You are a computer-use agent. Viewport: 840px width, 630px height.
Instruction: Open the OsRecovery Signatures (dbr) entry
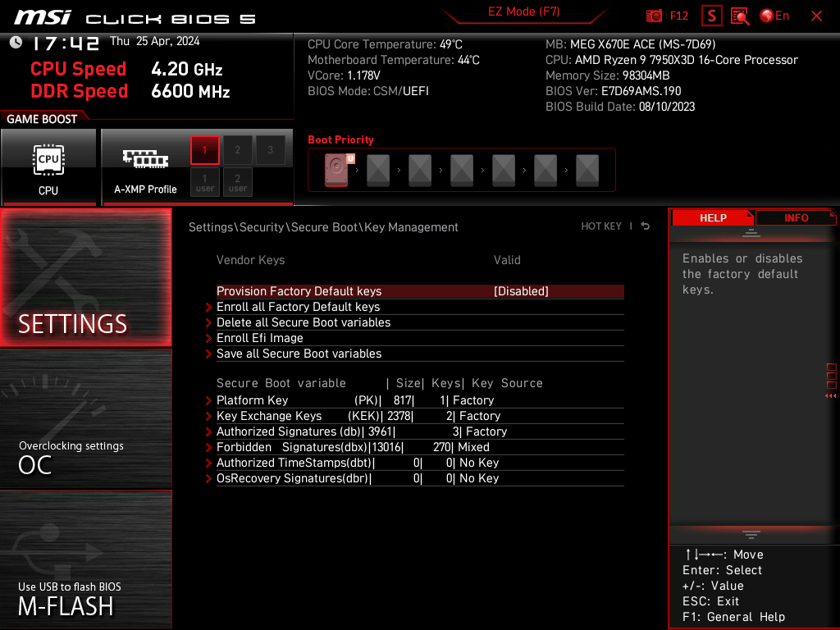pyautogui.click(x=420, y=478)
